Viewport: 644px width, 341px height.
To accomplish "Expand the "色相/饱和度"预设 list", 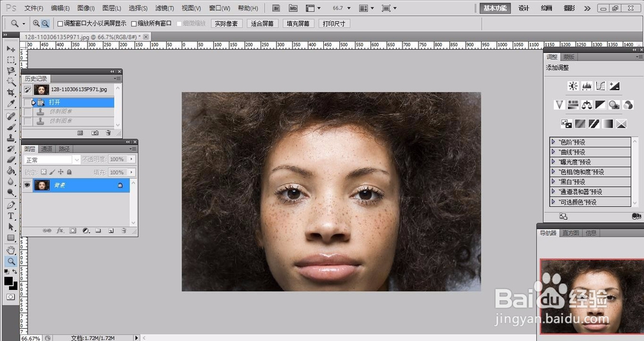I will [553, 172].
